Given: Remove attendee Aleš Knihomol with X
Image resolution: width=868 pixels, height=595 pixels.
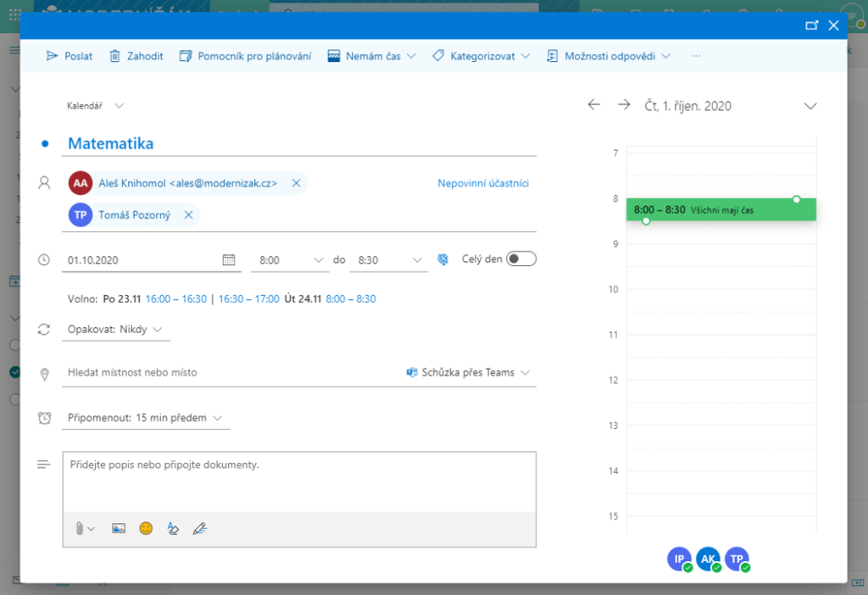Looking at the screenshot, I should pos(296,183).
